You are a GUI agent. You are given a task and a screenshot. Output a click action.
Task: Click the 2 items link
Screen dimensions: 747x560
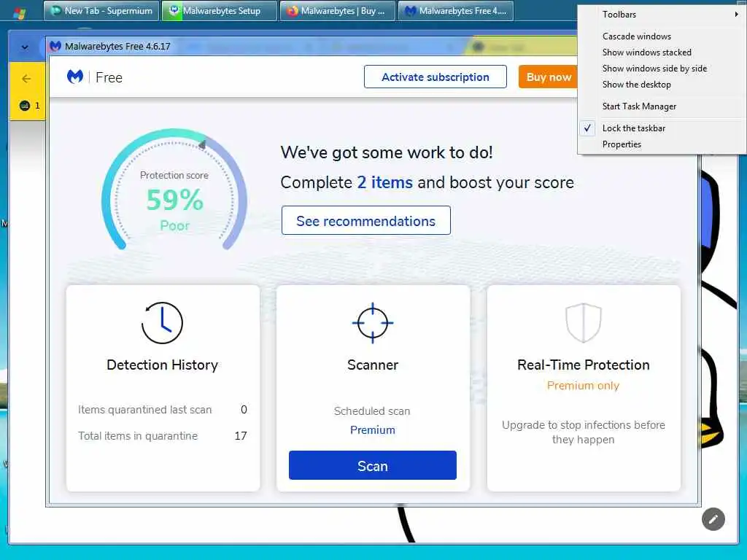coord(385,182)
